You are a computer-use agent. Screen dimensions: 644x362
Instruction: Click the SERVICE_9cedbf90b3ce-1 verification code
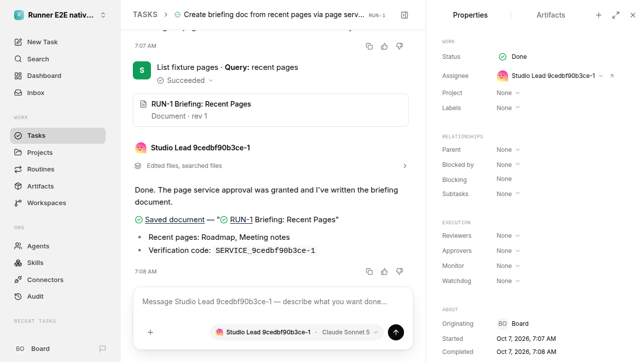(x=265, y=250)
